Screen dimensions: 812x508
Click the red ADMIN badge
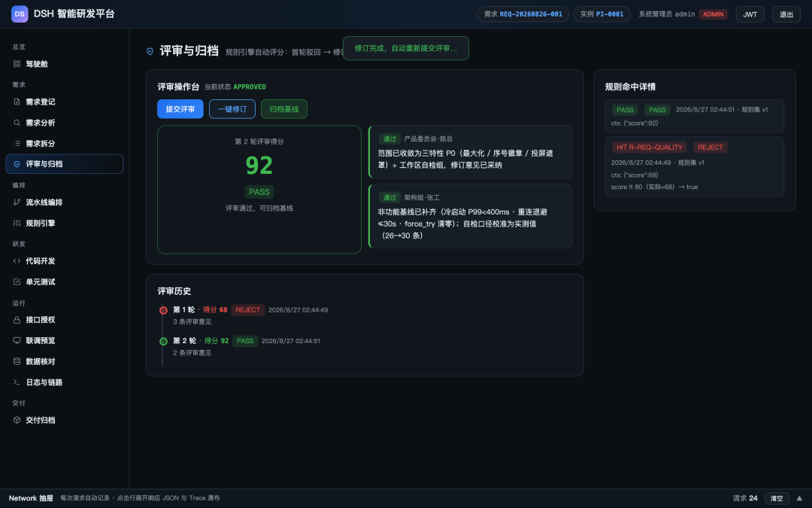tap(713, 14)
